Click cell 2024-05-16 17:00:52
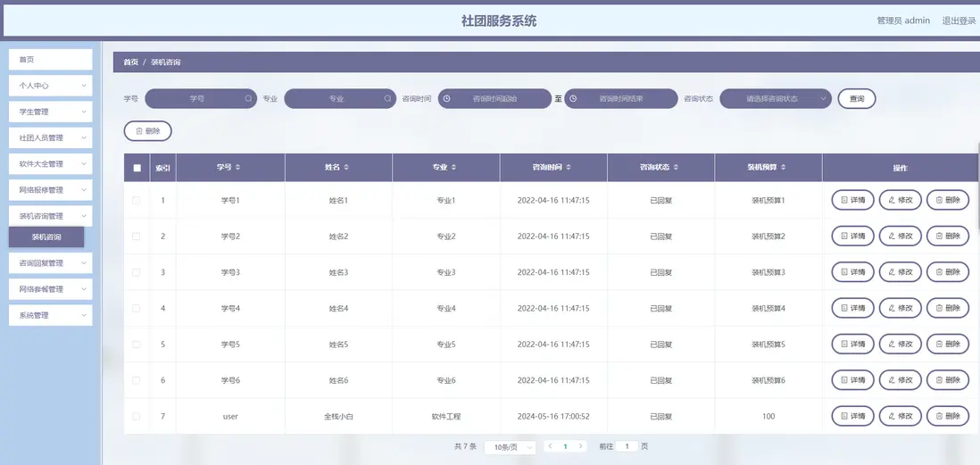The image size is (980, 465). point(553,416)
